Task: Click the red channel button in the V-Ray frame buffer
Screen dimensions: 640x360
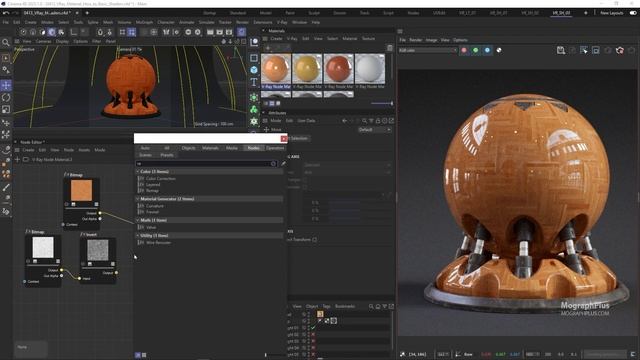Action: tap(464, 50)
